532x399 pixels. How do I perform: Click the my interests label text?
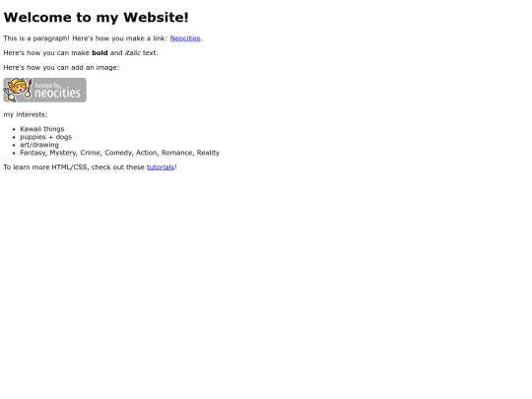click(26, 114)
